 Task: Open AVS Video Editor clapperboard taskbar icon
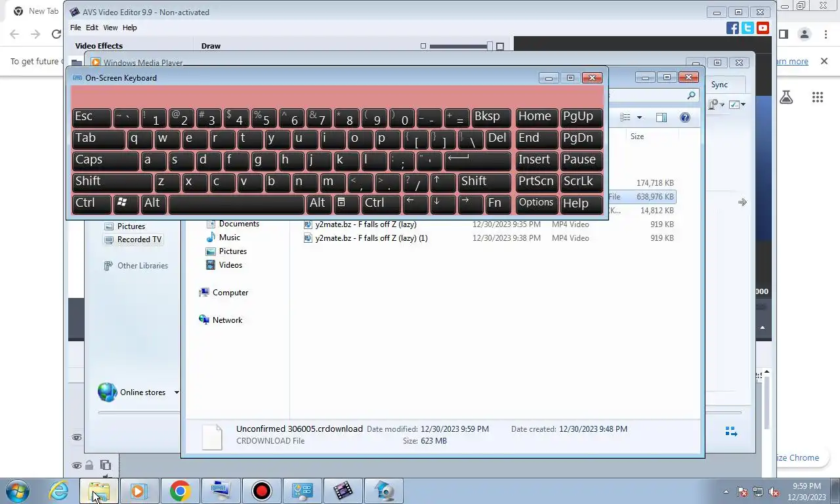coord(343,491)
